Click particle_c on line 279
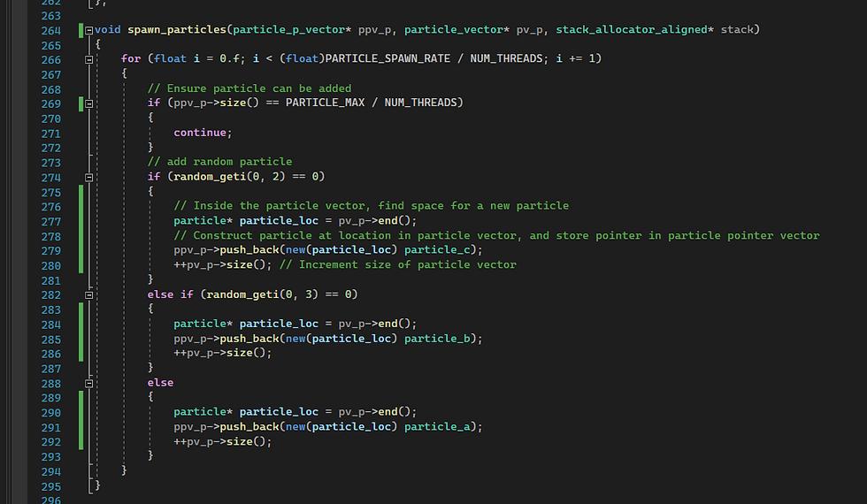867x504 pixels. click(437, 249)
